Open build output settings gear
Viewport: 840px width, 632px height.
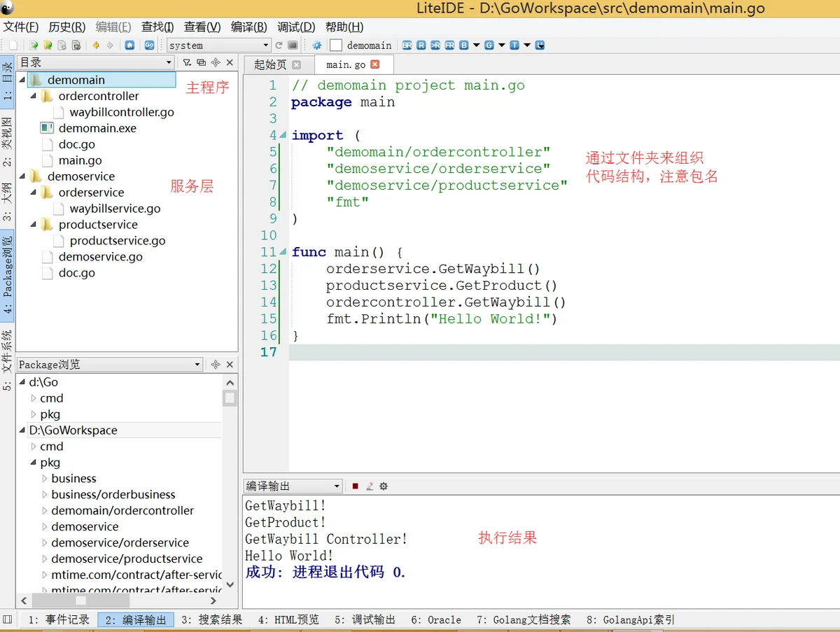(x=384, y=486)
